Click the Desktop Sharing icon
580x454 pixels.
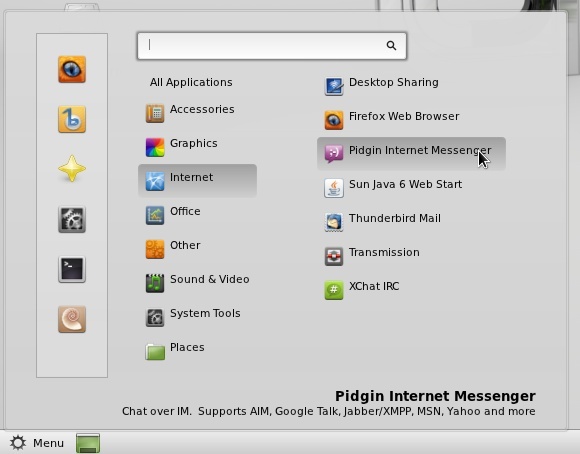pos(334,86)
